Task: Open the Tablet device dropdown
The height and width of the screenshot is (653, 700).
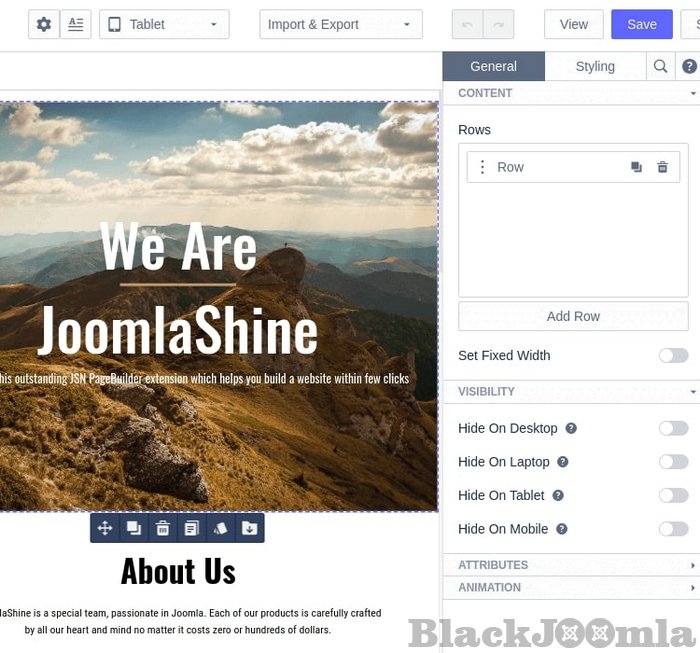Action: pyautogui.click(x=164, y=24)
